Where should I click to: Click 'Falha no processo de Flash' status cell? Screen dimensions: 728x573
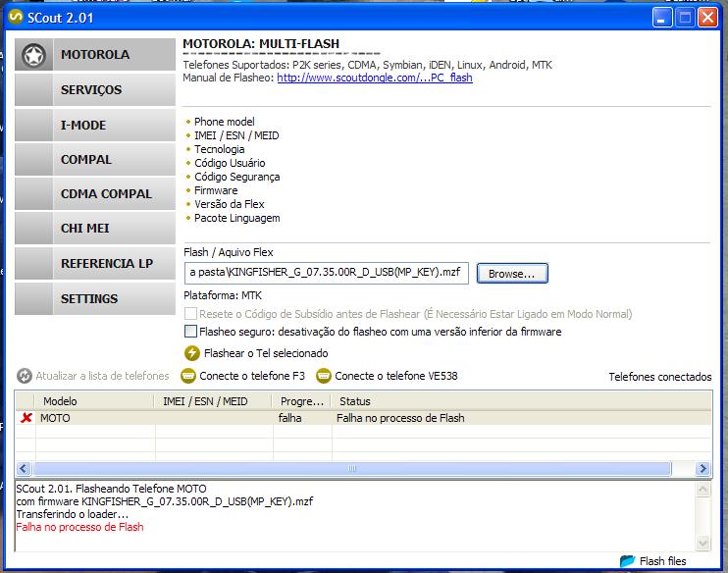400,418
